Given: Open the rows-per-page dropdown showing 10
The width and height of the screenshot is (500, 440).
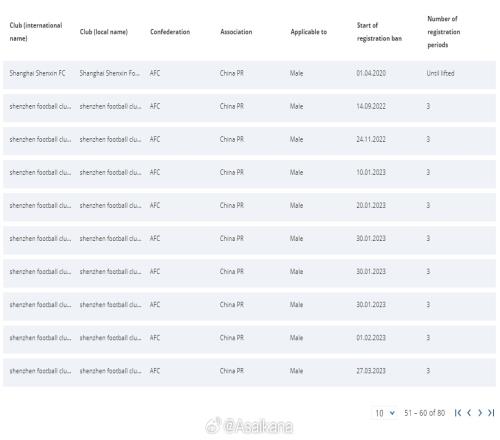Looking at the screenshot, I should coord(385,413).
